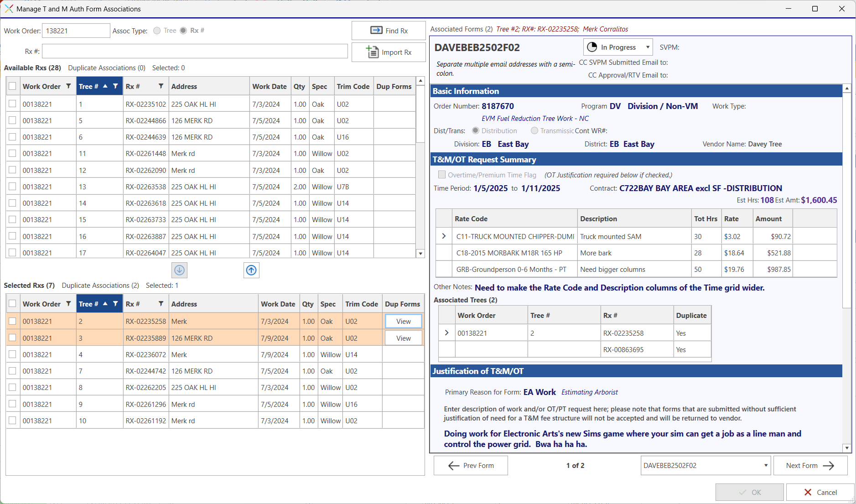Screen dimensions: 856x504
Task: Tick the checkbox for Selected Rx tree 4
Action: (x=12, y=354)
